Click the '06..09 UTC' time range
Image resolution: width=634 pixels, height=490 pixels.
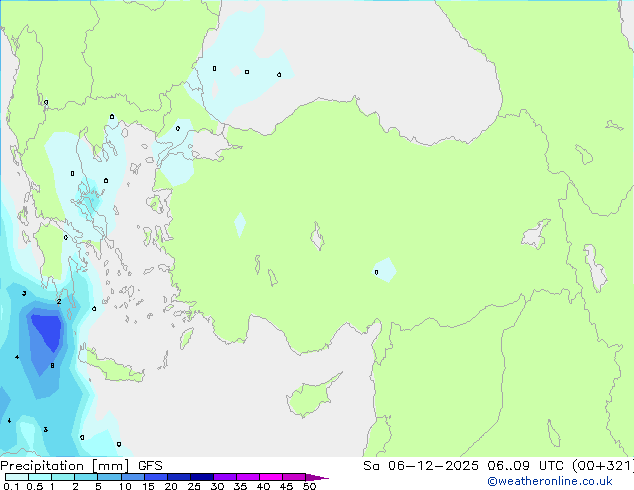525,466
